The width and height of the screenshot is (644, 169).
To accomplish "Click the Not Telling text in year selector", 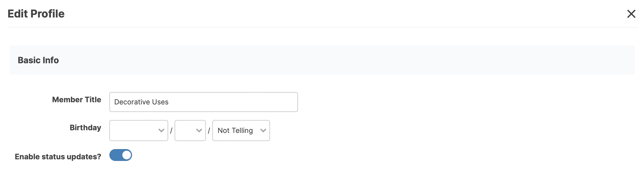I will coord(235,131).
